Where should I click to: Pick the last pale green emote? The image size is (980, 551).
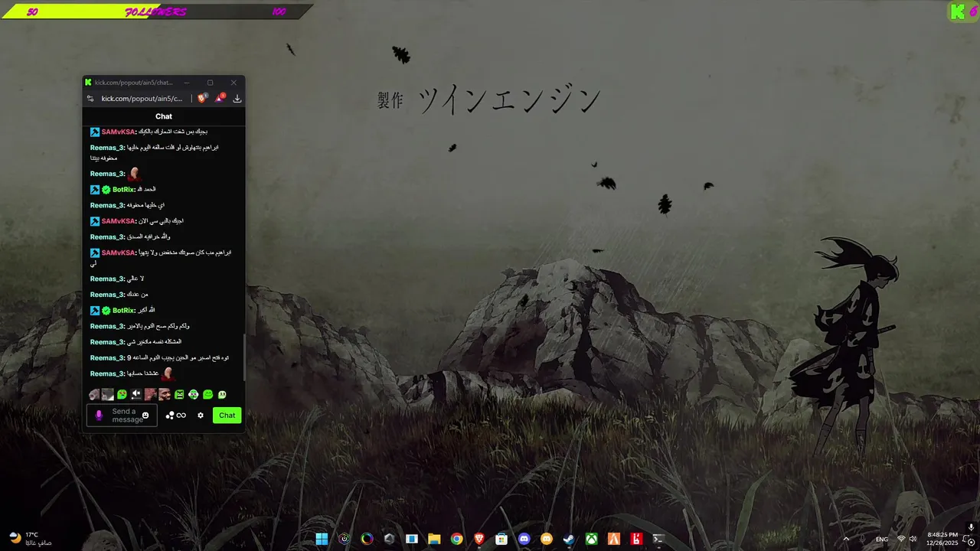pyautogui.click(x=222, y=395)
